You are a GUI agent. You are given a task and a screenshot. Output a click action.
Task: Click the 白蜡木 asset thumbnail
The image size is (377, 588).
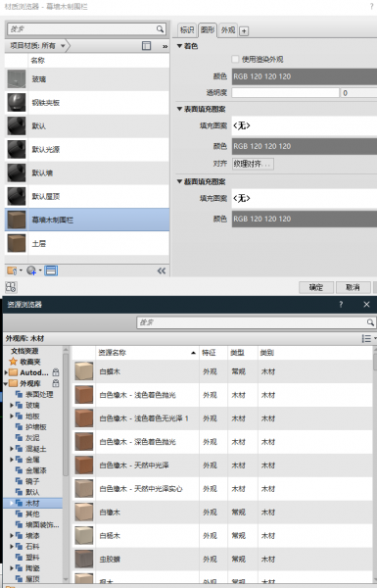(x=83, y=371)
